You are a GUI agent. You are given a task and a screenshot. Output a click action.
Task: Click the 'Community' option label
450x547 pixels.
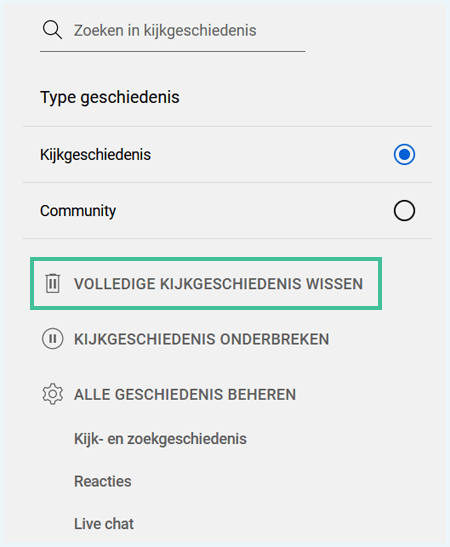tap(78, 211)
